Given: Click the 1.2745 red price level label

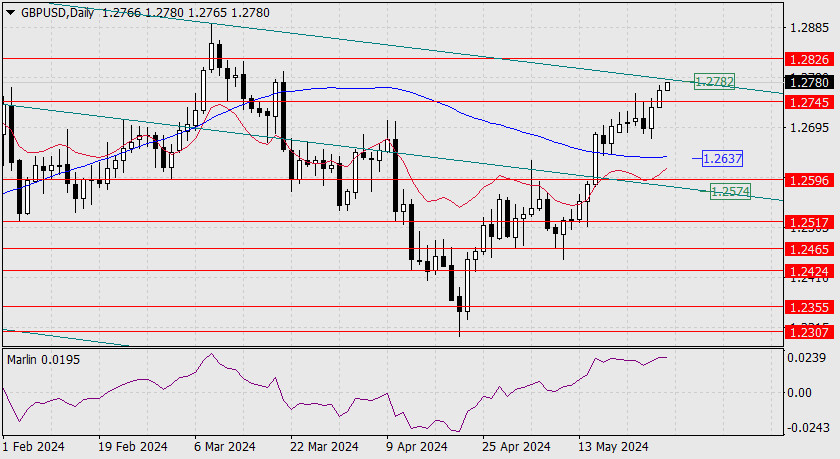Looking at the screenshot, I should [810, 102].
